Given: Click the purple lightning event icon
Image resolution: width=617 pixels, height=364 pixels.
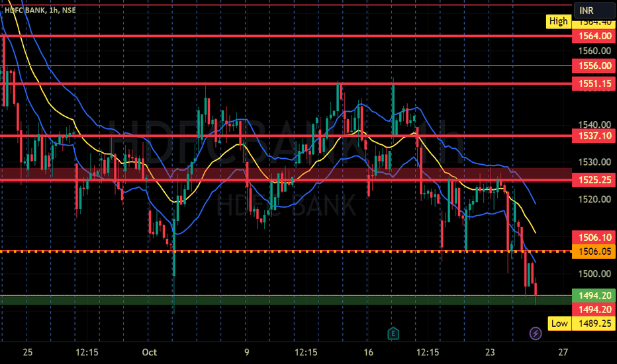Looking at the screenshot, I should (x=535, y=334).
